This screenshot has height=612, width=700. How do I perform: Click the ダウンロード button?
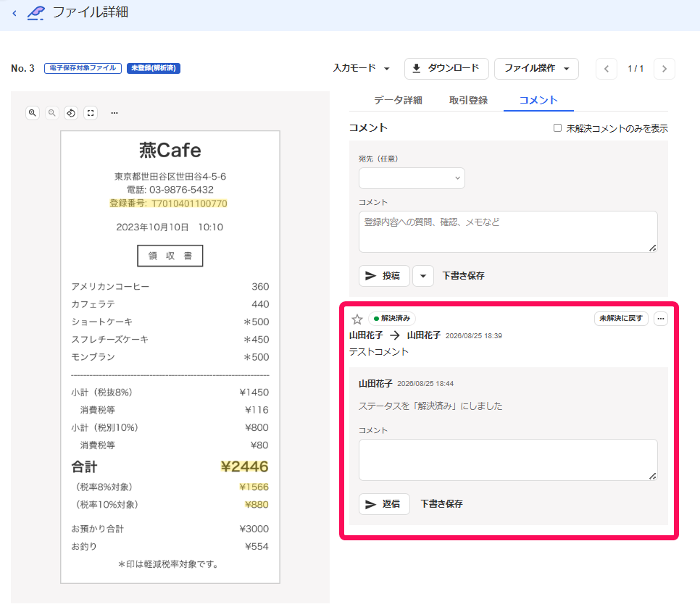[446, 69]
